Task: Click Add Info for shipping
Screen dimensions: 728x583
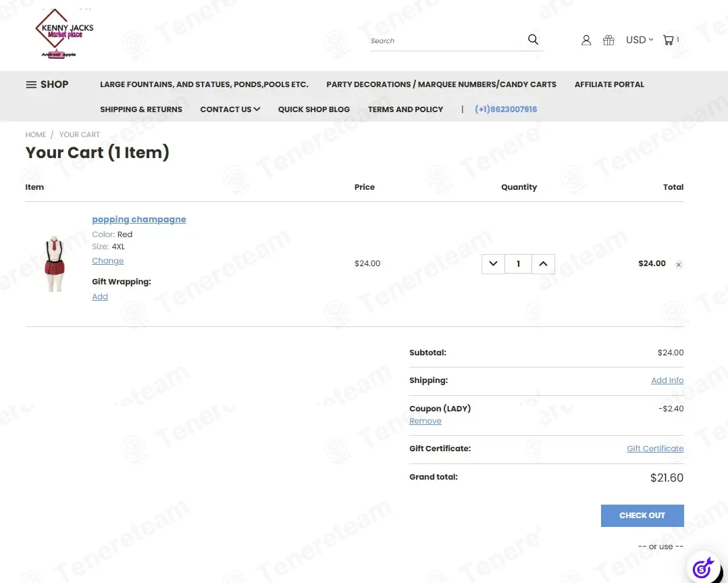Action: [x=667, y=380]
